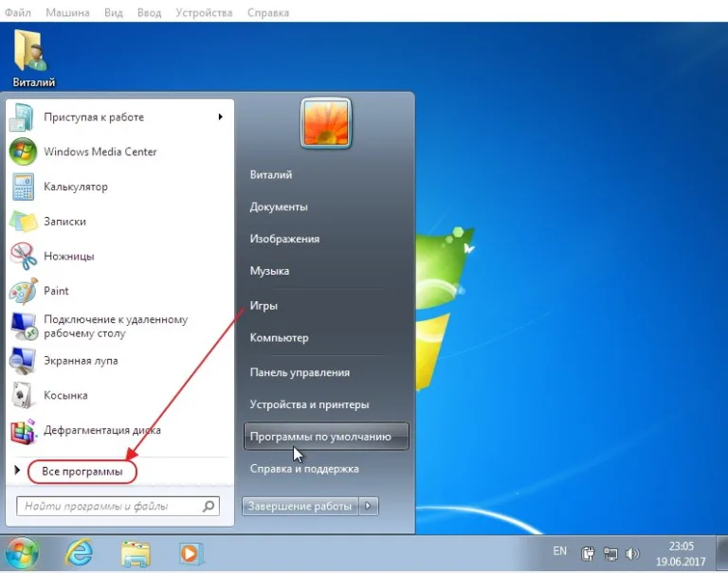Open the Вид menu

(x=114, y=12)
